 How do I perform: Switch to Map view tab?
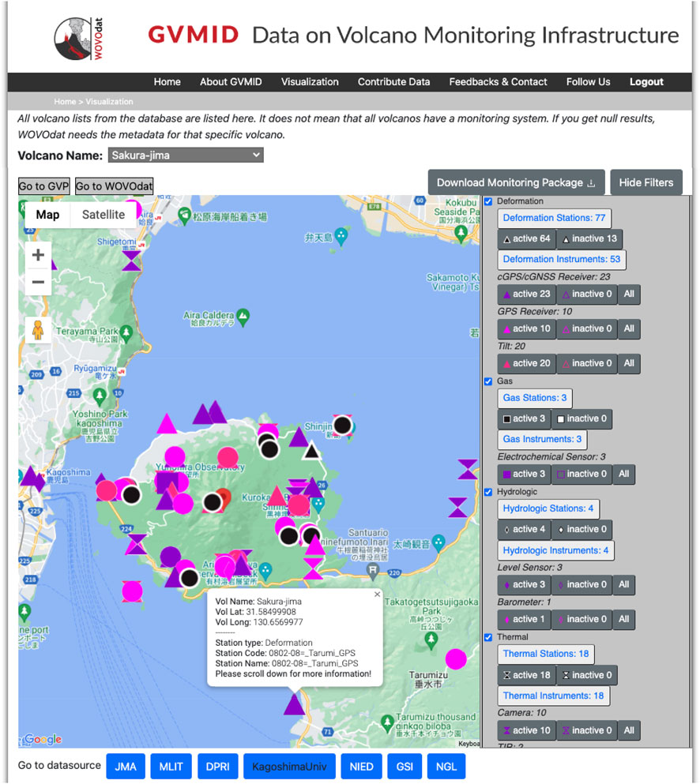click(47, 215)
